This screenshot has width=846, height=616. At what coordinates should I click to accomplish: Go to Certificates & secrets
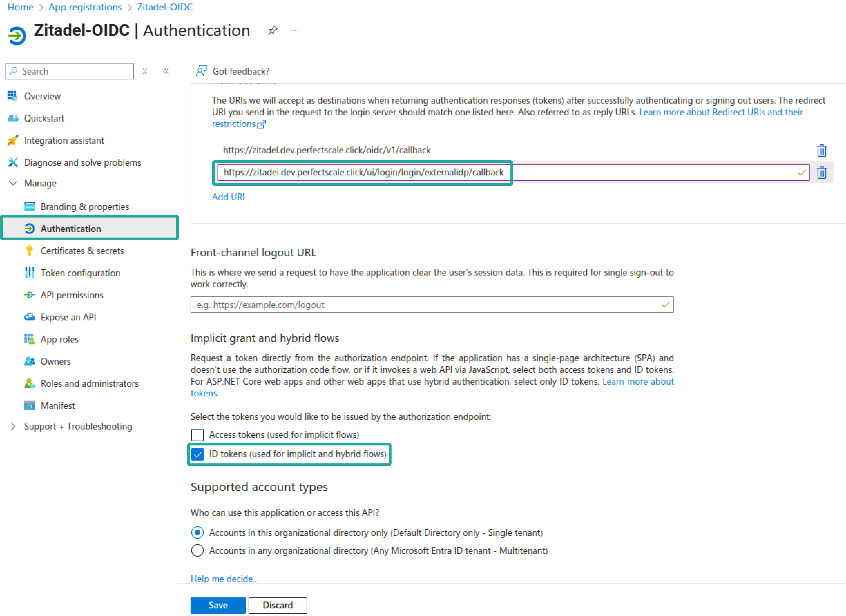coord(82,251)
